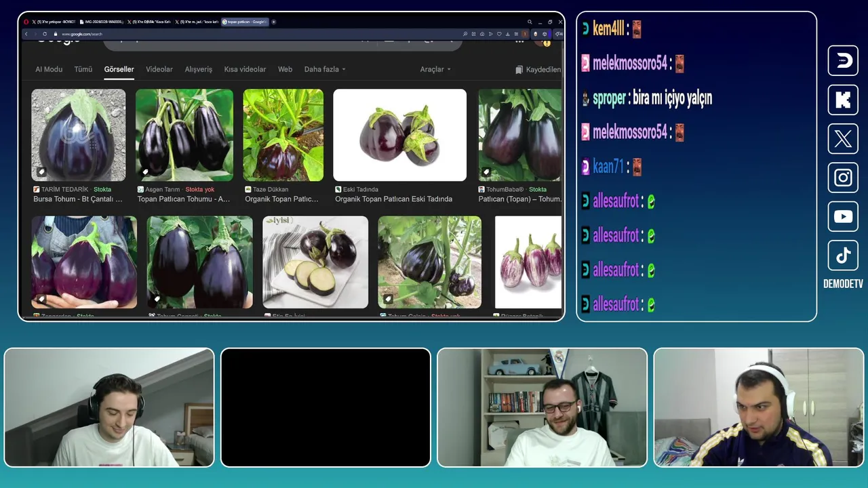Click the Kick K icon in stream sidebar
The width and height of the screenshot is (868, 488).
pos(843,100)
